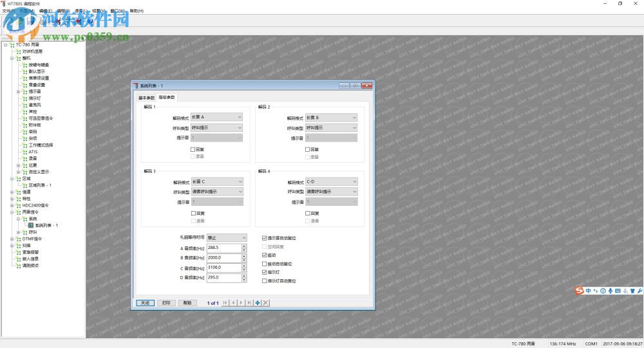Viewport: 644px width, 348px height.
Task: Uncheck 提示音自动复位 checkbox
Action: pos(264,238)
